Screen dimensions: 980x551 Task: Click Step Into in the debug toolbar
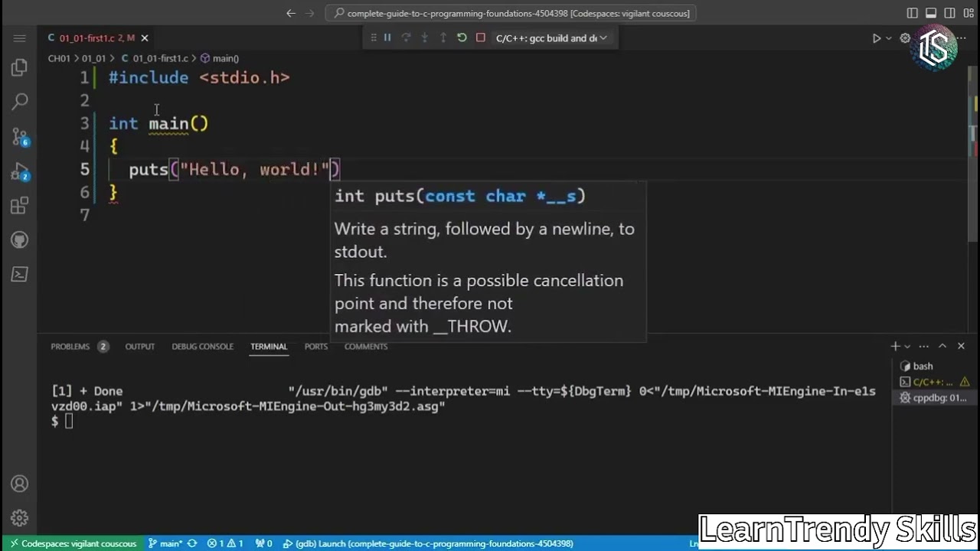(424, 37)
